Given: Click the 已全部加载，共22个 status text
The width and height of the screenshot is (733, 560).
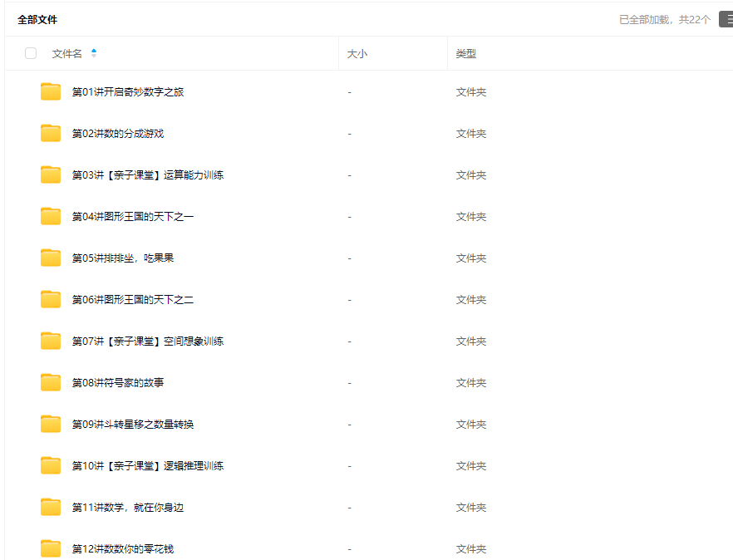Looking at the screenshot, I should (x=664, y=19).
